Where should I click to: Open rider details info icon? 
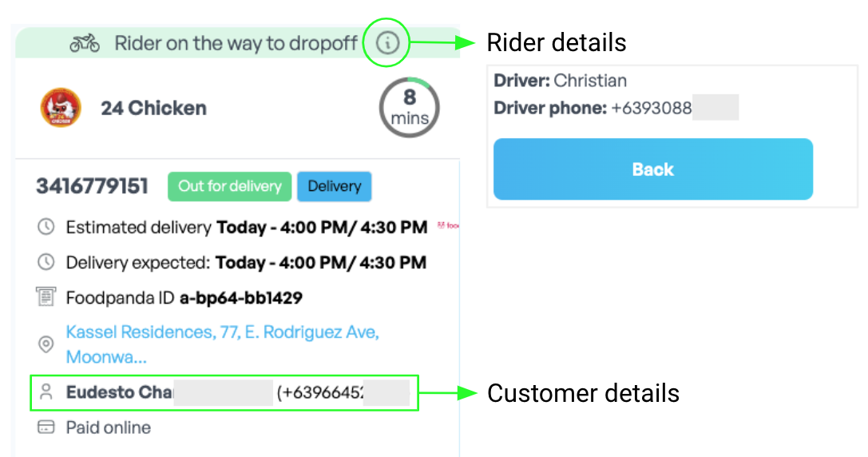[x=387, y=42]
